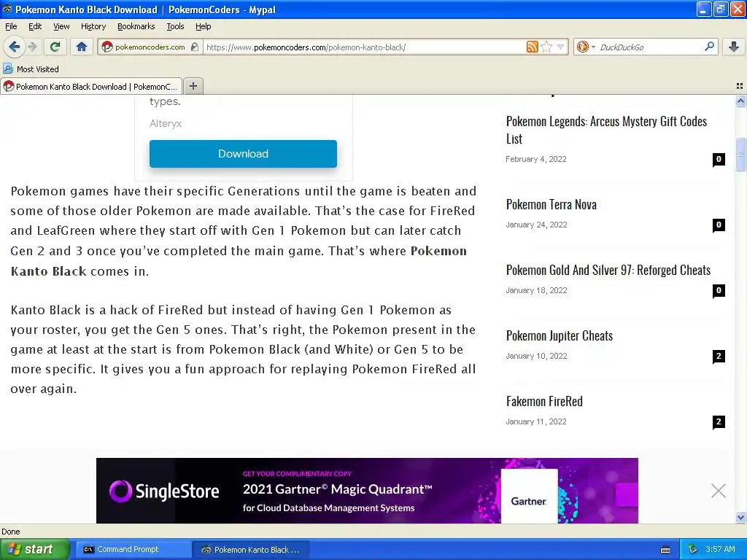Viewport: 747px width, 560px height.
Task: Click the blue Download ad button
Action: tap(243, 154)
